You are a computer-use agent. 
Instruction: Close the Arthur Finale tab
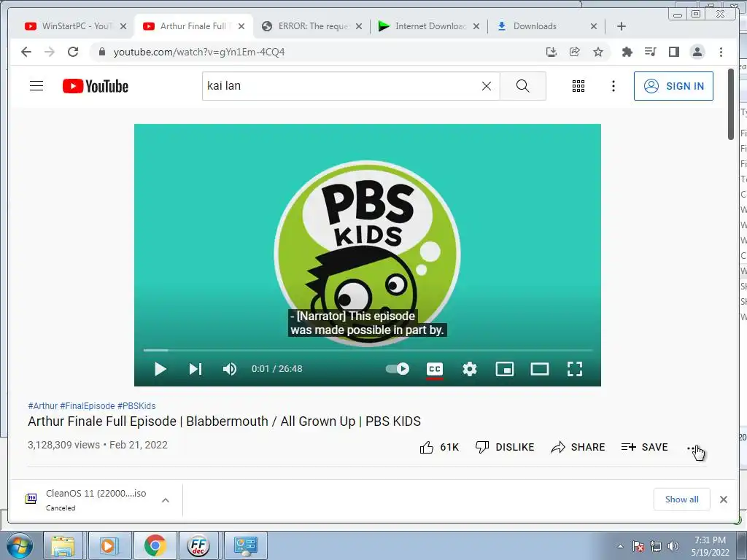coord(241,26)
